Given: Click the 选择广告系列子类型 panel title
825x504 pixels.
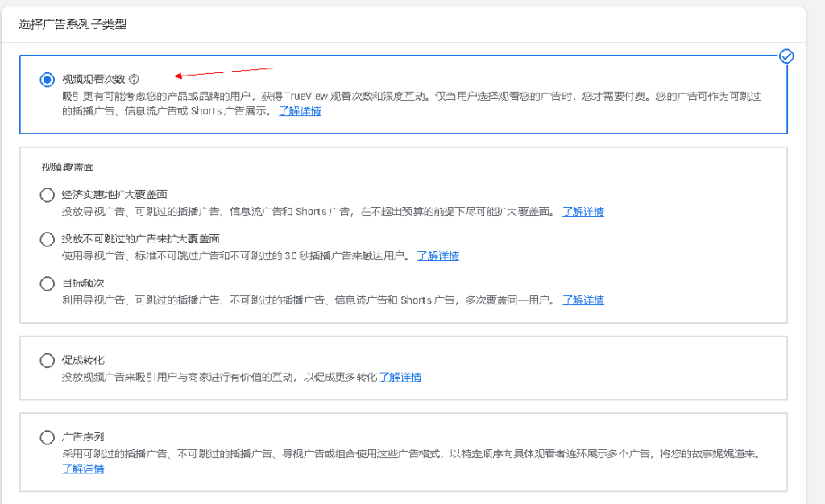Looking at the screenshot, I should 73,24.
